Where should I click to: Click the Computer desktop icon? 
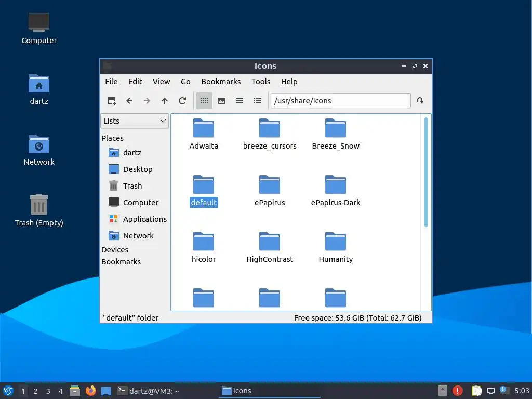pos(39,29)
